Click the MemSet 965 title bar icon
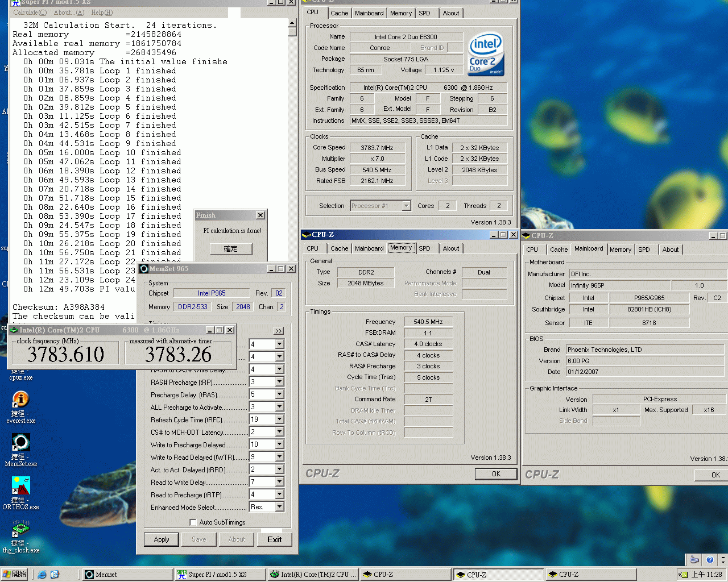The height and width of the screenshot is (582, 728). [x=144, y=269]
